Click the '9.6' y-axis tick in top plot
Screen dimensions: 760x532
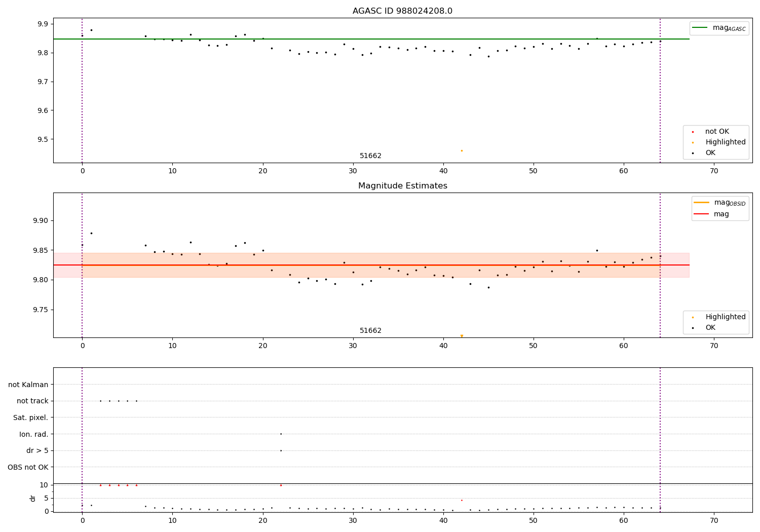tap(43, 111)
